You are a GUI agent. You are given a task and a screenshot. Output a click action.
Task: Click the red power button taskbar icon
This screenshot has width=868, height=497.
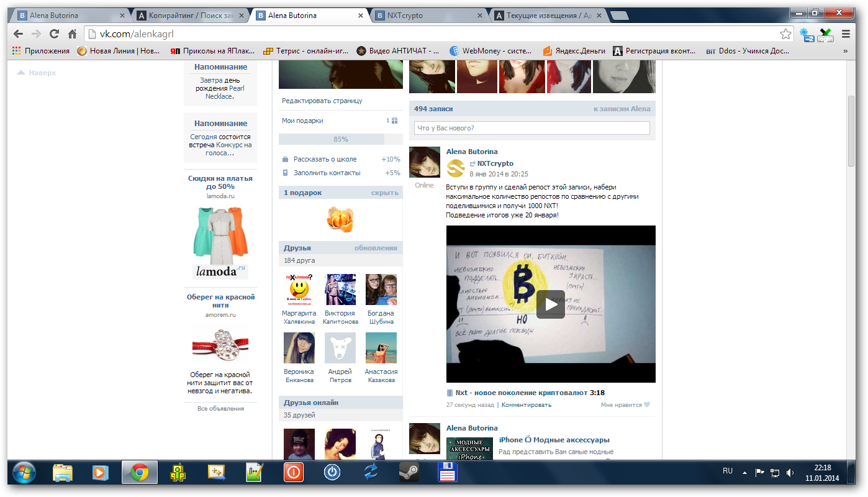pyautogui.click(x=294, y=473)
